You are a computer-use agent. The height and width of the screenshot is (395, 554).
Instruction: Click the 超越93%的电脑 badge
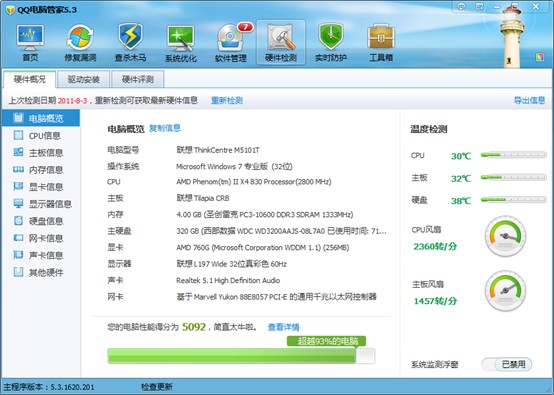(x=326, y=341)
